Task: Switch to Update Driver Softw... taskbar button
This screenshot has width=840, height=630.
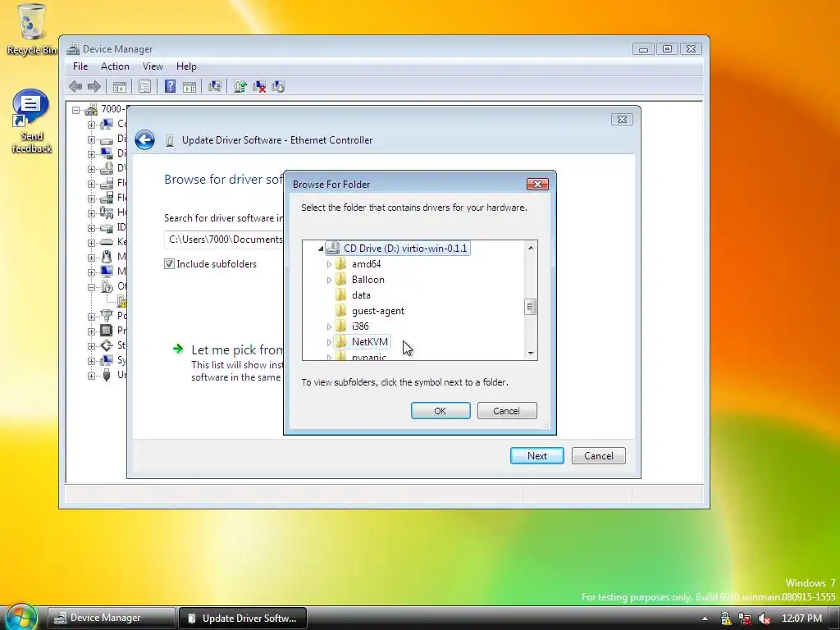Action: tap(243, 618)
